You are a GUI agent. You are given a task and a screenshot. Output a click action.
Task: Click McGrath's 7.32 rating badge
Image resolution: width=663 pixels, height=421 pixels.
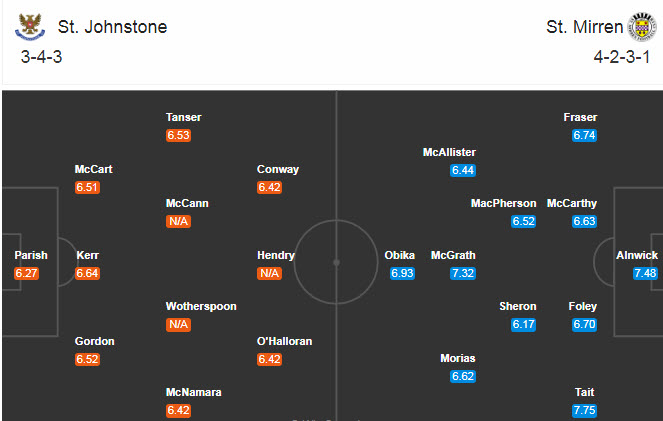pos(463,273)
